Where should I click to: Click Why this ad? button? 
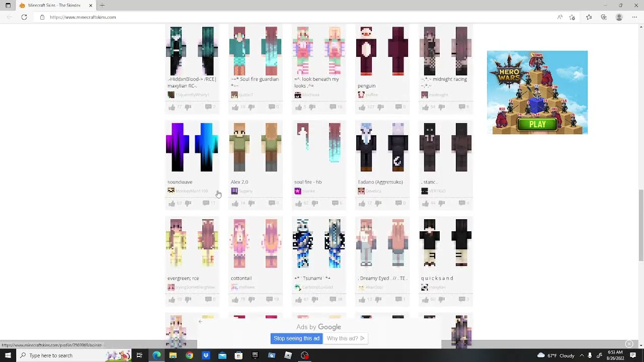pyautogui.click(x=346, y=338)
